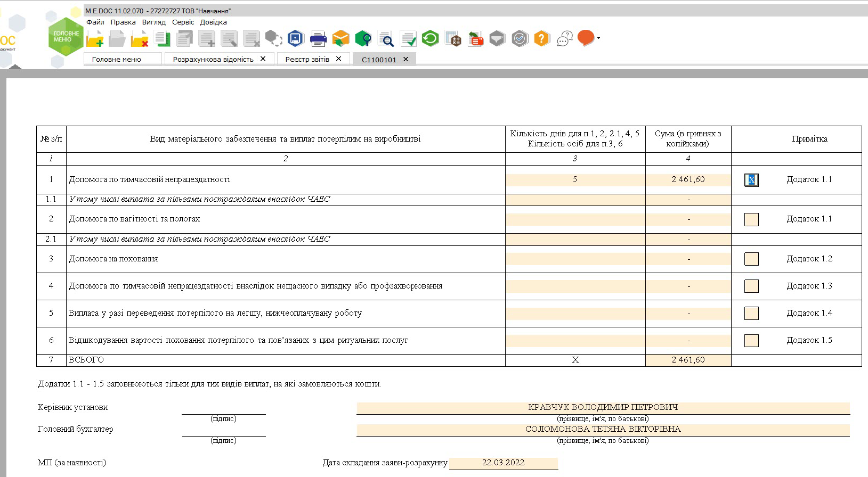Viewport: 868px width, 477px height.
Task: Click the green ГОЛОВНЕ МЕНЮ hexagon button
Action: tap(66, 37)
